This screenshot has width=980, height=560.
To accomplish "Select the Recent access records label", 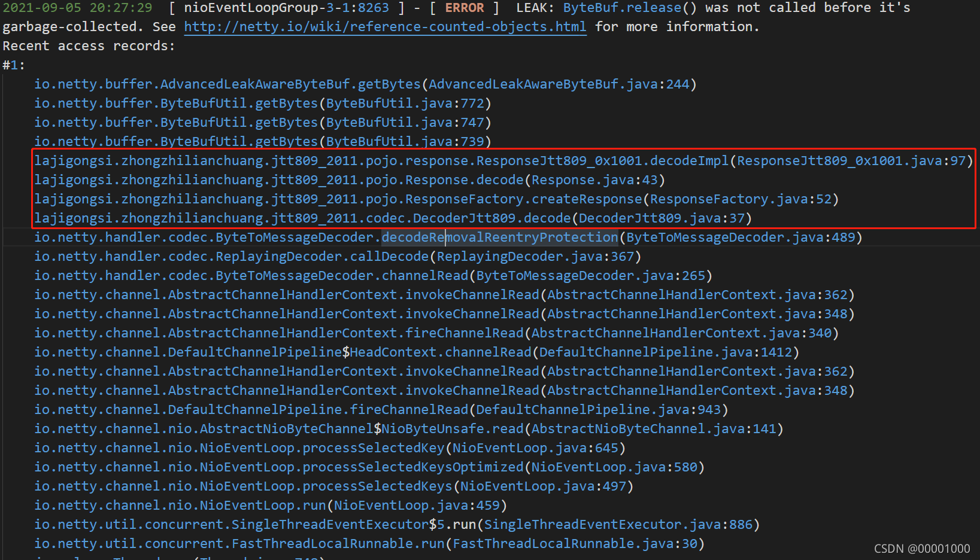I will (x=87, y=45).
